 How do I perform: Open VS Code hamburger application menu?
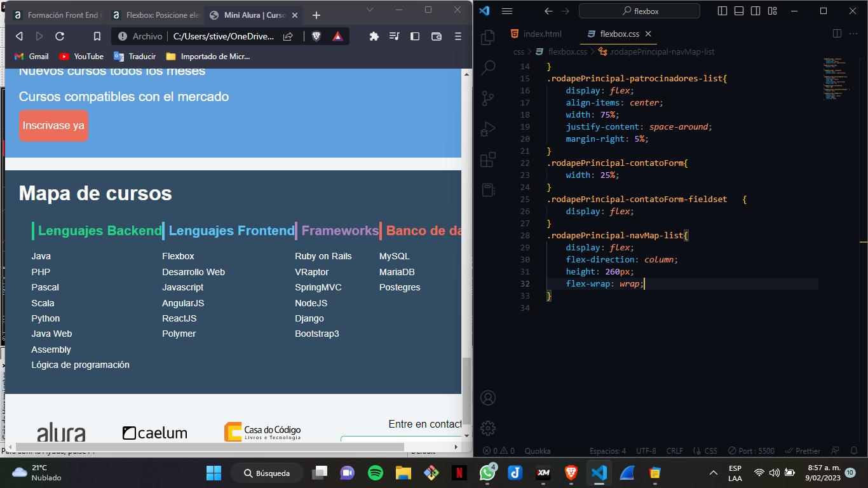point(506,11)
